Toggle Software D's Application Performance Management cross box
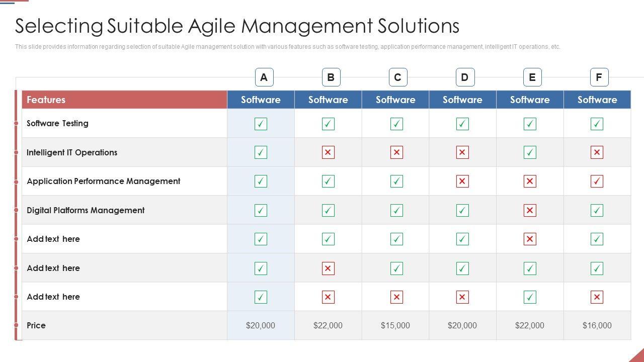The image size is (644, 362). [x=462, y=181]
